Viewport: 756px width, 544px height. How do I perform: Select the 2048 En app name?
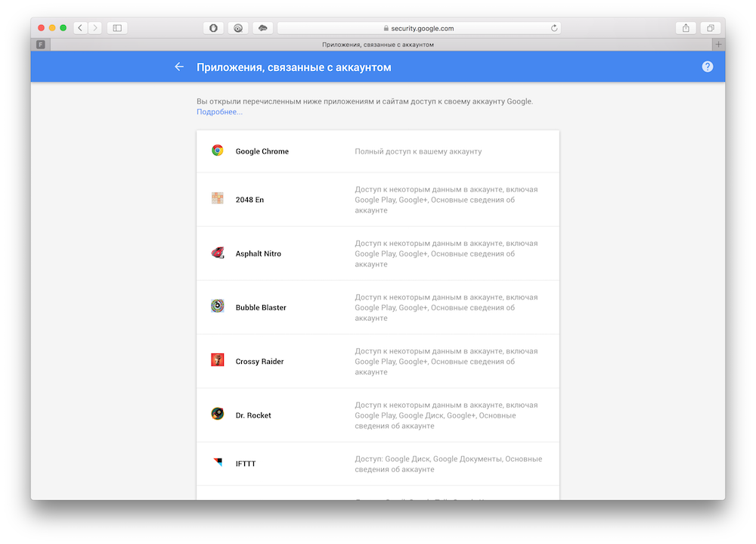(249, 200)
